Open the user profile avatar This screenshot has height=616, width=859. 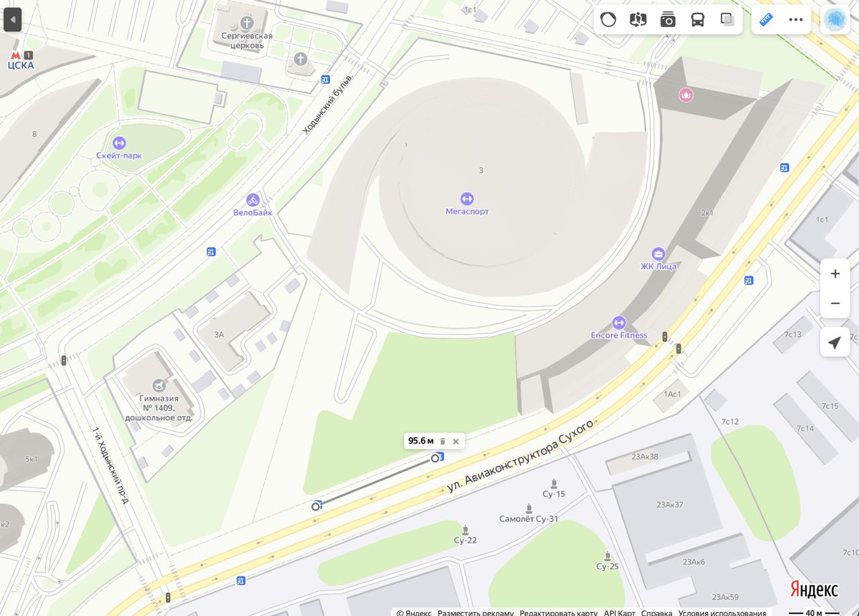(836, 19)
